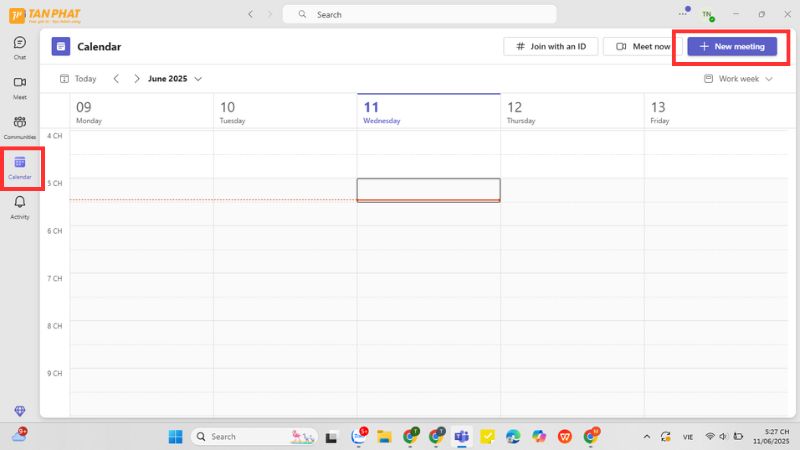Open Meet in the sidebar
The width and height of the screenshot is (800, 450).
pos(20,88)
